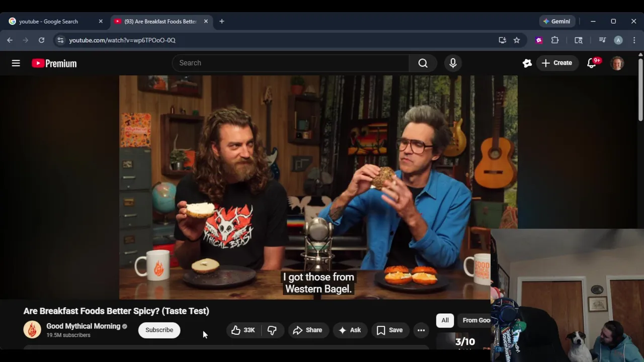
Task: Open Chrome three-dot menu
Action: pos(634,40)
